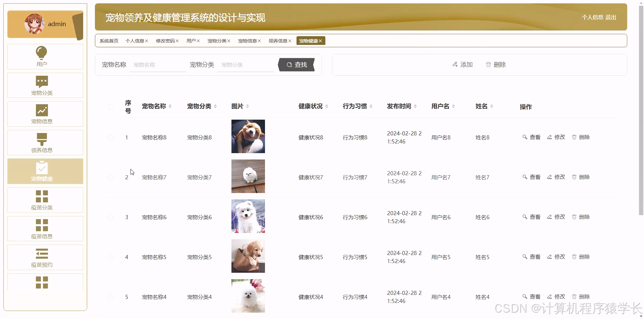Sort by 姓名 column arrows

click(492, 106)
